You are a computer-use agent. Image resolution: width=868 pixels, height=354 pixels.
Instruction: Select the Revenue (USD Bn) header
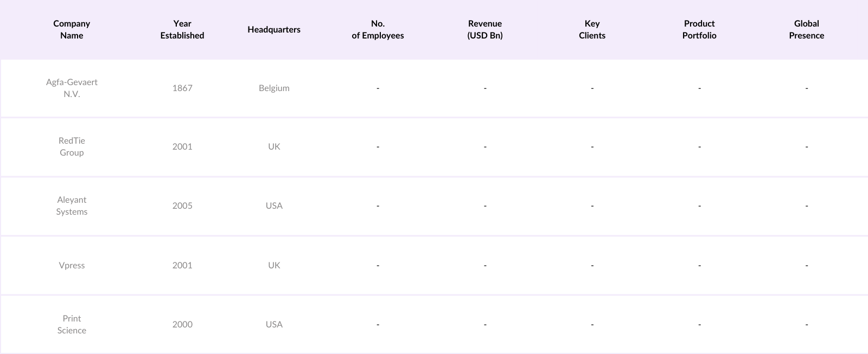tap(485, 29)
